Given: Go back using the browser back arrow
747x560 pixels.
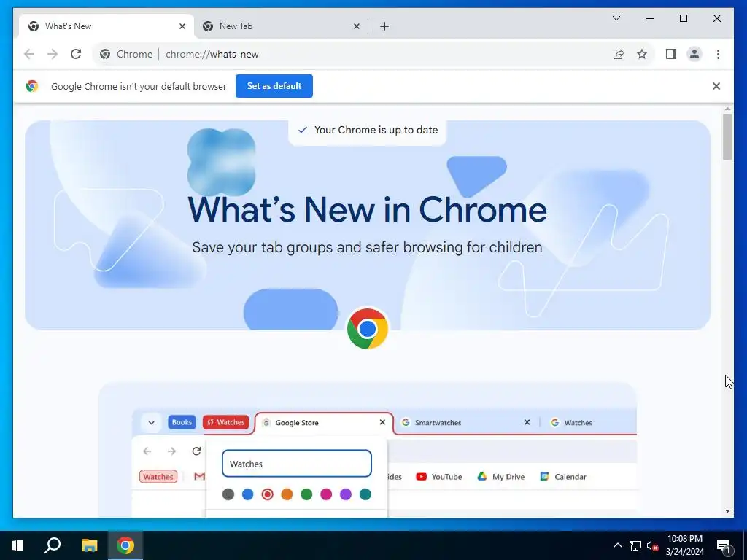Looking at the screenshot, I should pyautogui.click(x=29, y=54).
